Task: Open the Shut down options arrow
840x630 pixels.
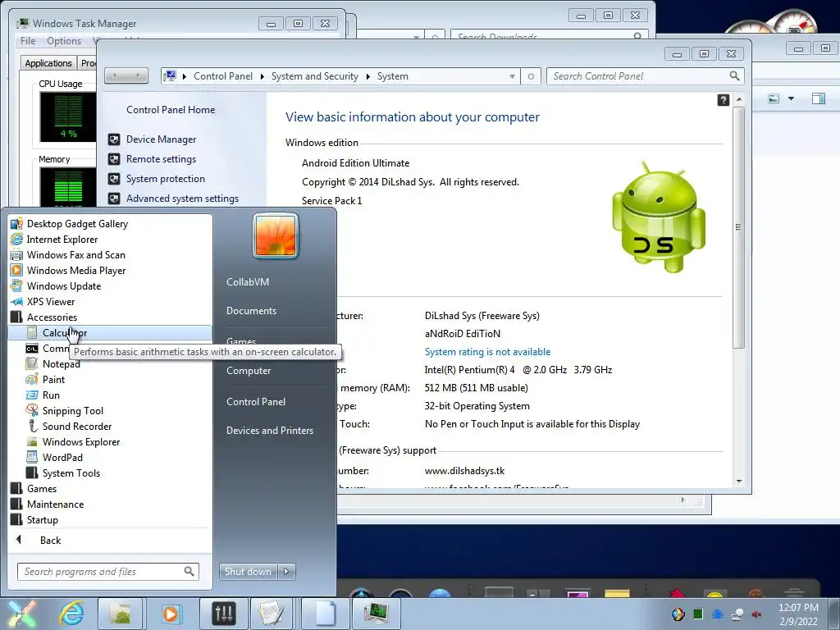Action: coord(286,572)
